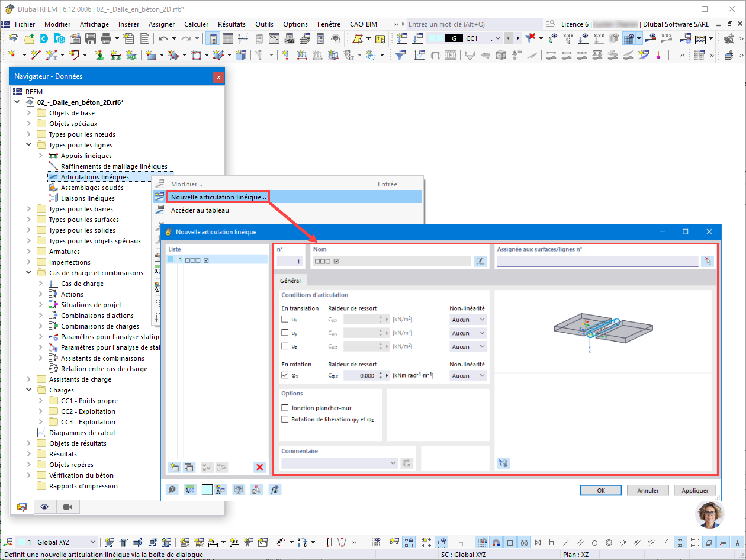Open the 1 - Global XYZ coordinate dropdown

pyautogui.click(x=57, y=542)
